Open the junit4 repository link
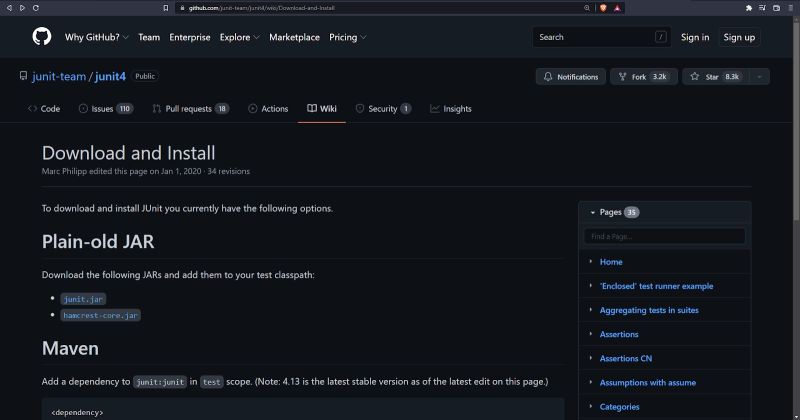Viewport: 800px width, 420px height. tap(110, 76)
